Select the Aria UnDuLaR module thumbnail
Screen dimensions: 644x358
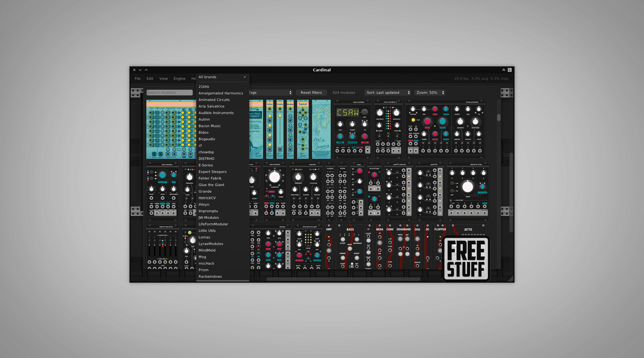click(303, 129)
